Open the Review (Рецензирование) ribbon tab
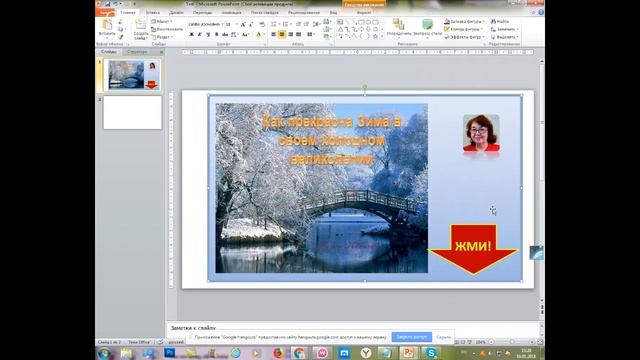 (x=304, y=13)
